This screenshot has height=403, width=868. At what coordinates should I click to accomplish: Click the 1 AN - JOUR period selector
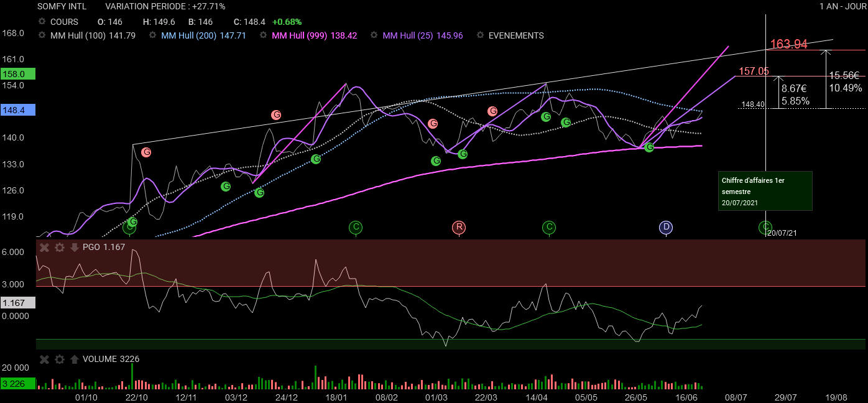[842, 6]
